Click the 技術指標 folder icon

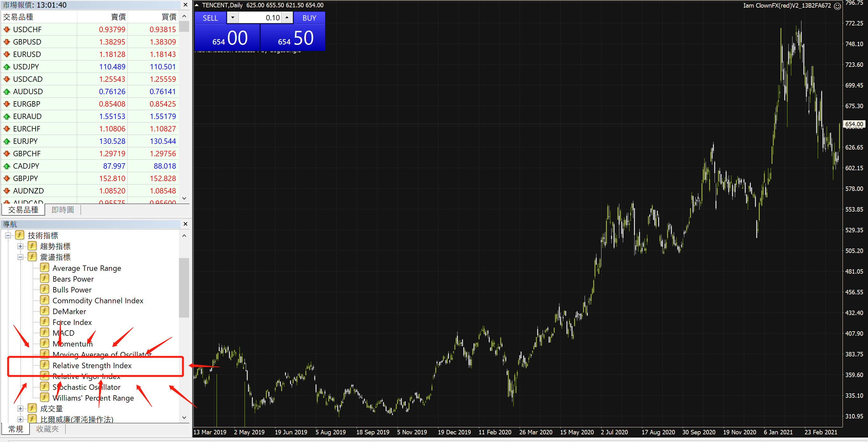[x=19, y=235]
